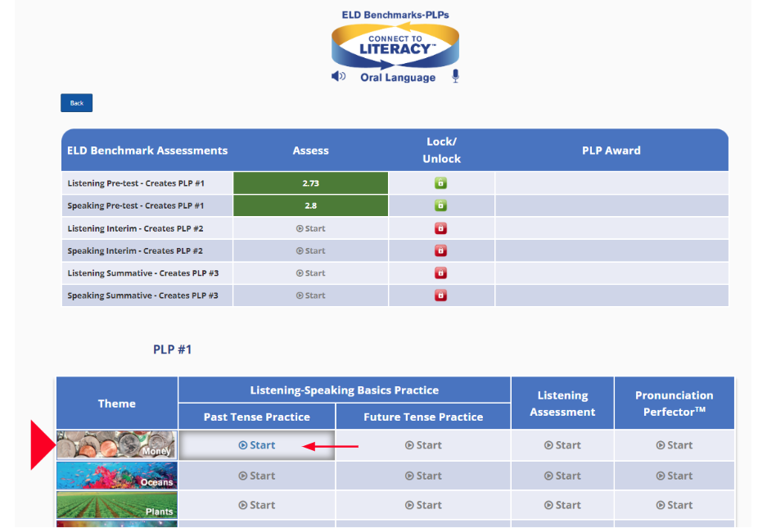Toggle the green lock for Speaking Pre-test

pos(440,205)
